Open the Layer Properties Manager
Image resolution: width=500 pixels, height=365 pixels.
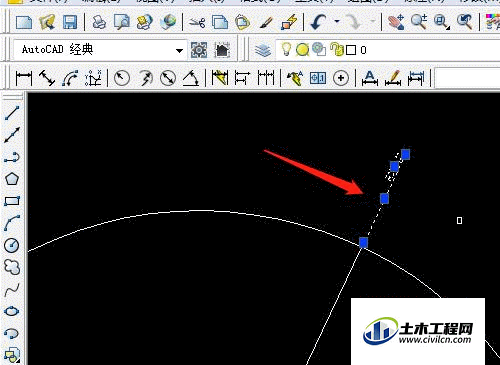pos(263,50)
